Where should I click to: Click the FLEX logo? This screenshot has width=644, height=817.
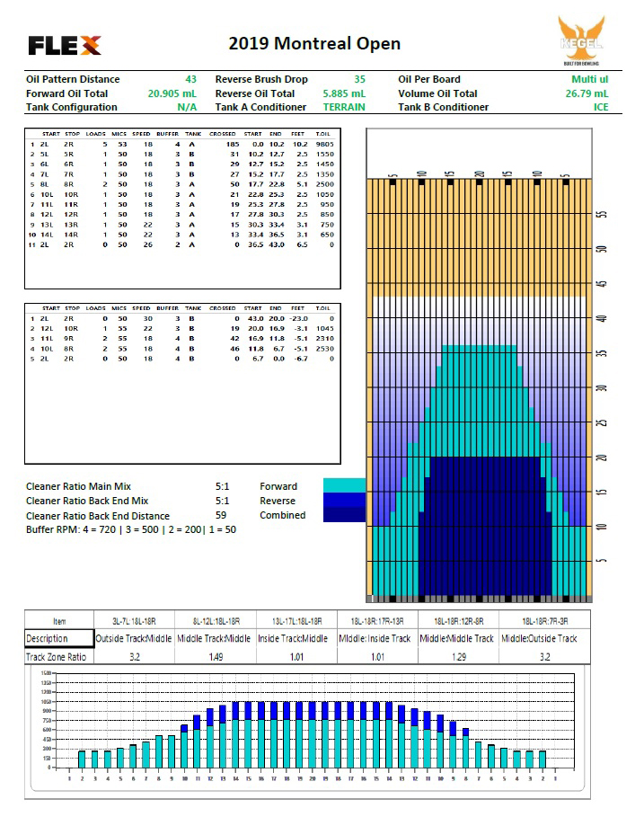click(65, 45)
